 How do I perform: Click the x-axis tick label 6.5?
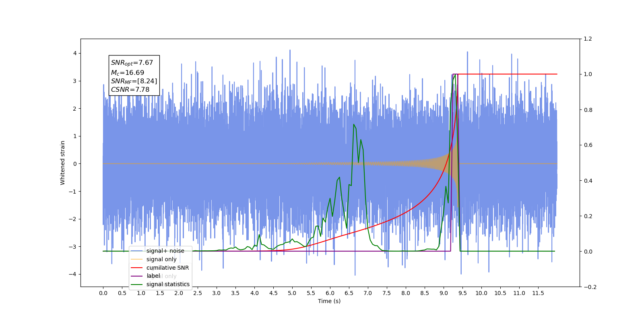pos(349,293)
